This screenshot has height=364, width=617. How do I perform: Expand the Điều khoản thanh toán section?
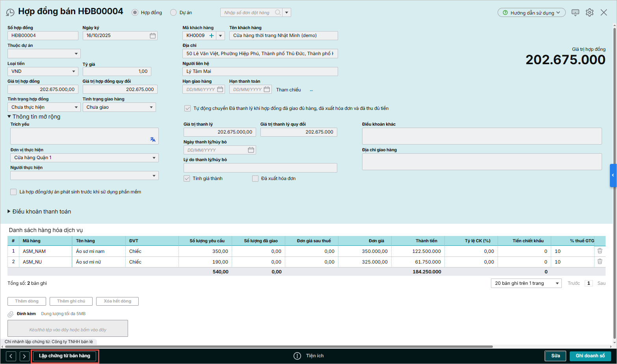point(9,212)
